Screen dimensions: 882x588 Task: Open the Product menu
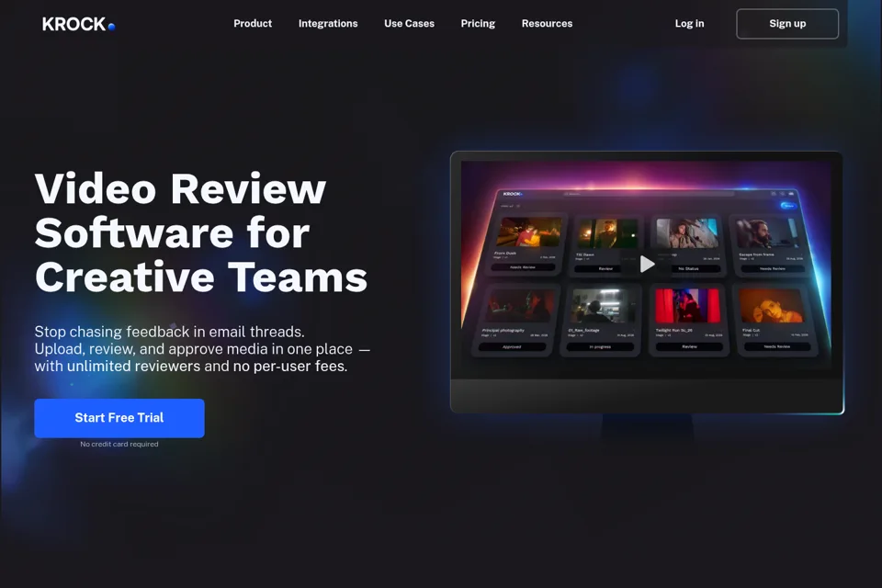[253, 24]
